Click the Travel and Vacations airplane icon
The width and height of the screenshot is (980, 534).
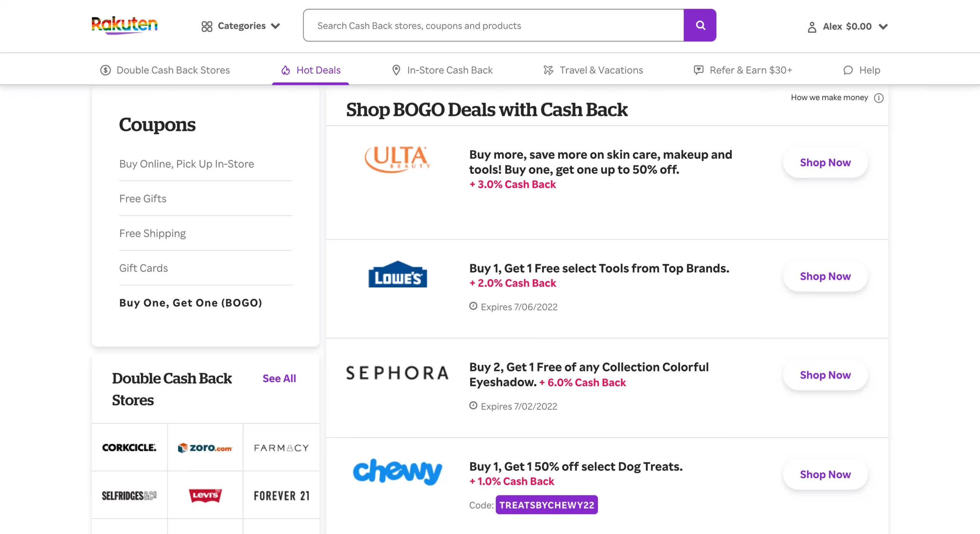tap(548, 70)
